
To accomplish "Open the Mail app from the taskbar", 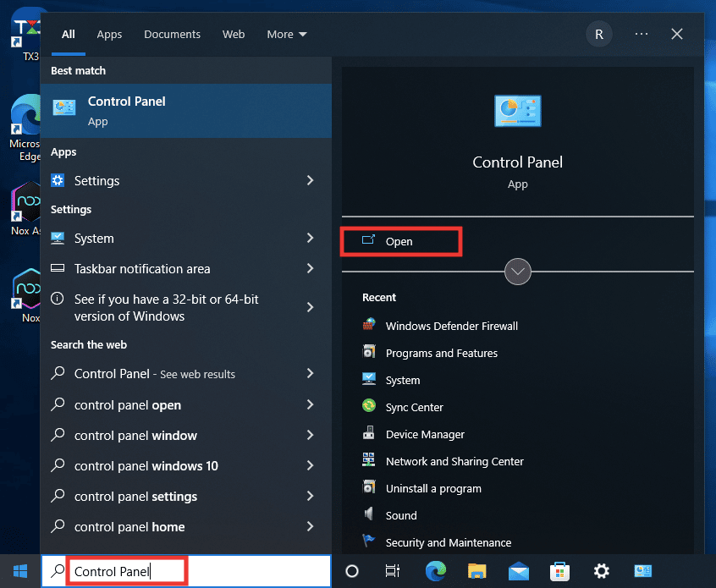I will point(518,571).
